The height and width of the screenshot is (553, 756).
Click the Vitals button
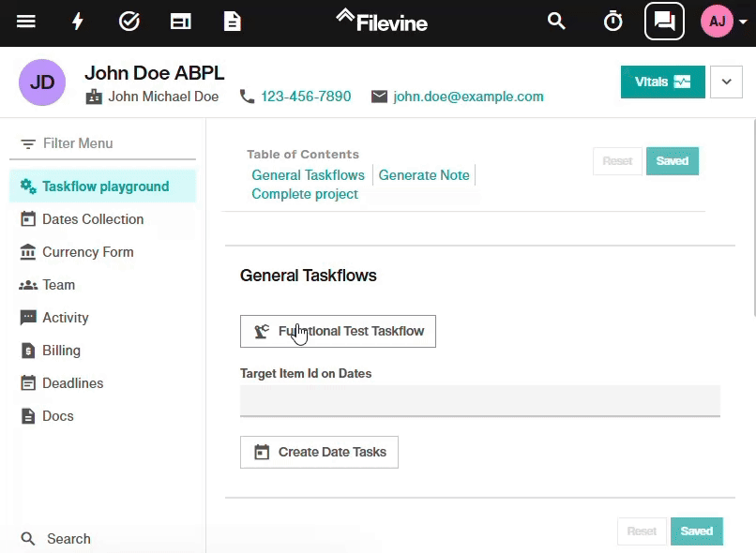663,82
